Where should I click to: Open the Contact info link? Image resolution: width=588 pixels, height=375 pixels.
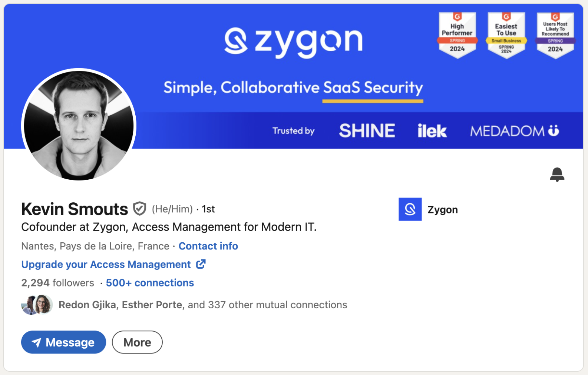pyautogui.click(x=208, y=246)
